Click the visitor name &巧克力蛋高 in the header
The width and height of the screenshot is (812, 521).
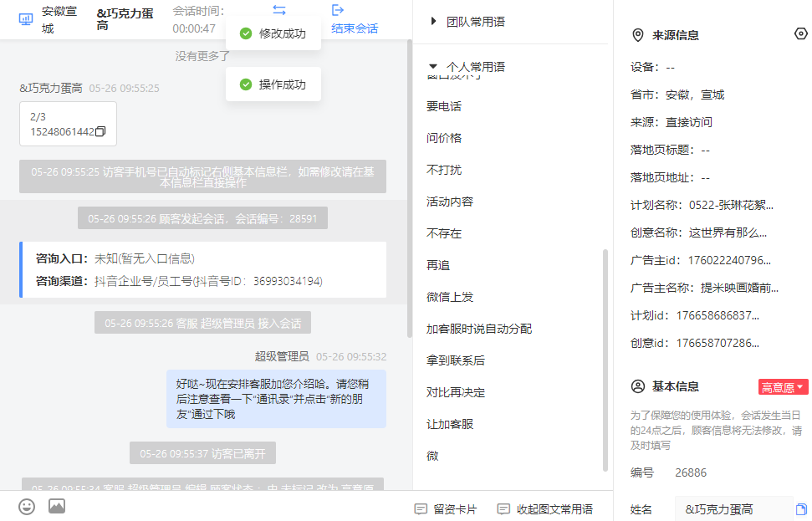[125, 19]
